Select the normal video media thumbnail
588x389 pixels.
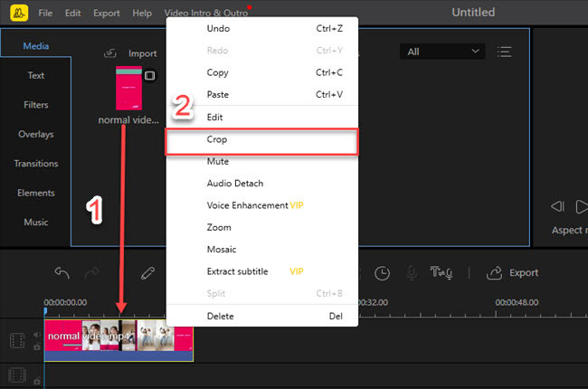tap(128, 88)
